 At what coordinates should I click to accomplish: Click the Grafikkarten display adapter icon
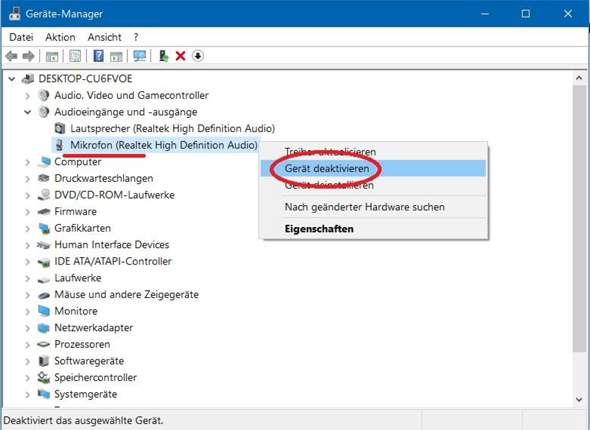[44, 228]
